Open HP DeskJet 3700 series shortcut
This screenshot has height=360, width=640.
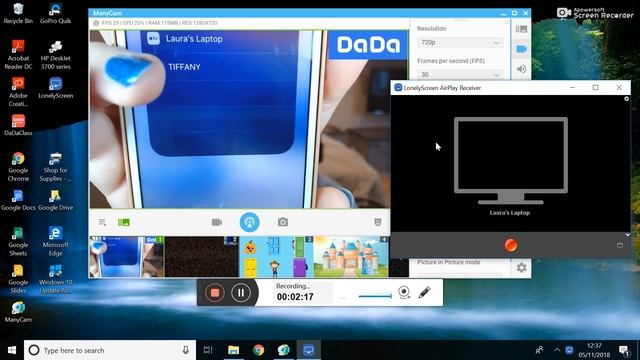(56, 55)
